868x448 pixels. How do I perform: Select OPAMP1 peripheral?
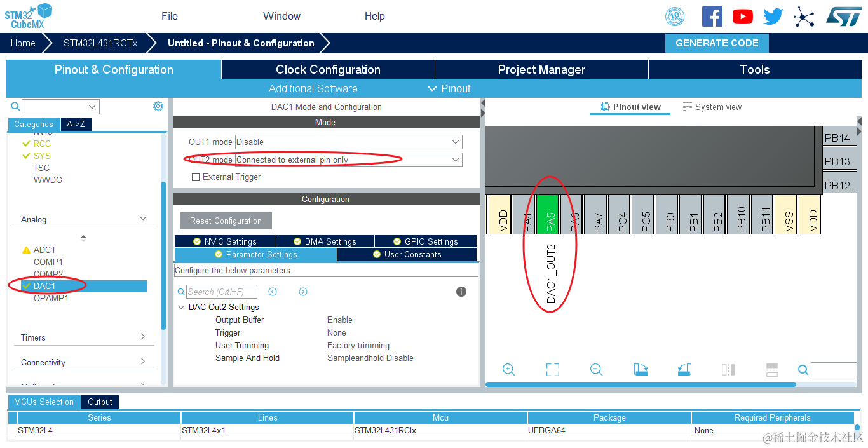pos(51,298)
